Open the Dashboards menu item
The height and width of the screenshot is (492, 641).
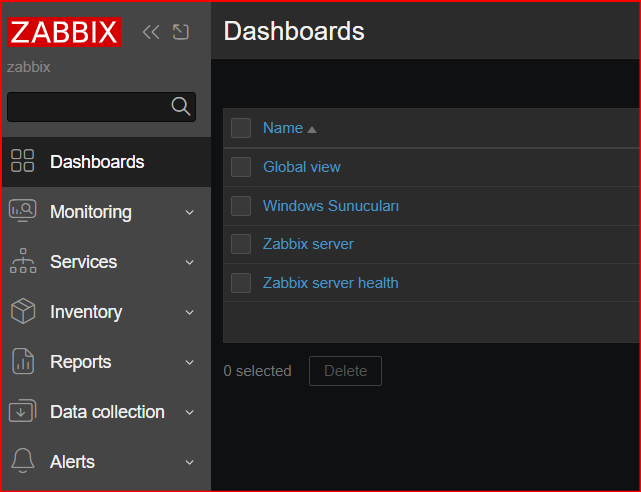pyautogui.click(x=106, y=162)
